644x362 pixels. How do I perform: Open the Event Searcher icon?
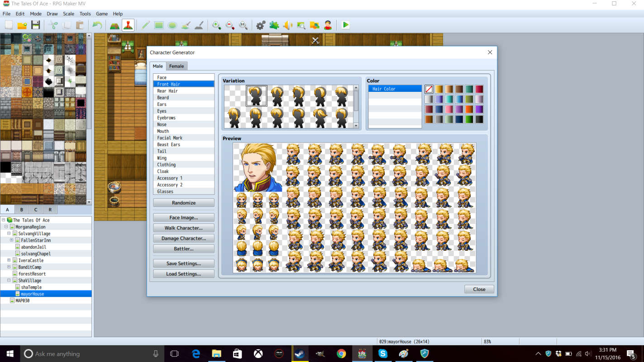pyautogui.click(x=301, y=25)
